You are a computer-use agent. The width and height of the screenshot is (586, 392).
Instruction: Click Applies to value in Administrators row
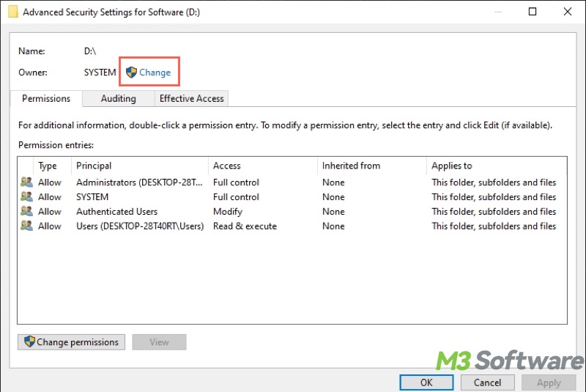[494, 182]
